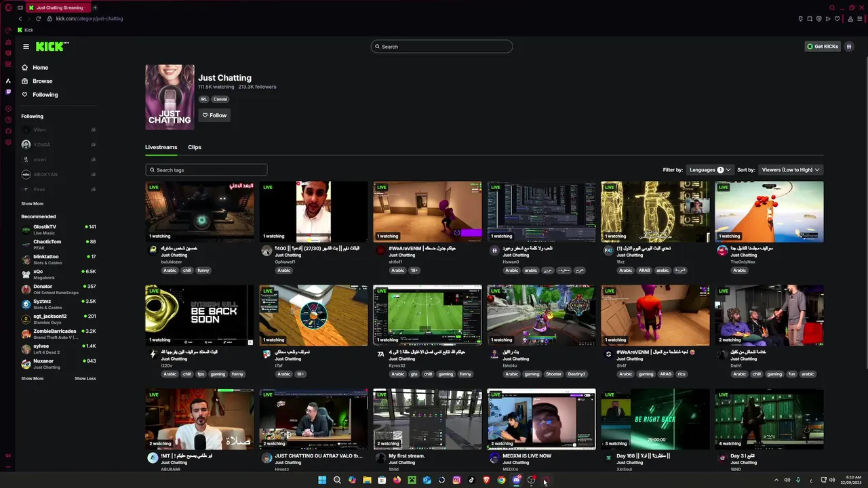
Task: Open the browser search tabs icon
Action: [x=832, y=7]
